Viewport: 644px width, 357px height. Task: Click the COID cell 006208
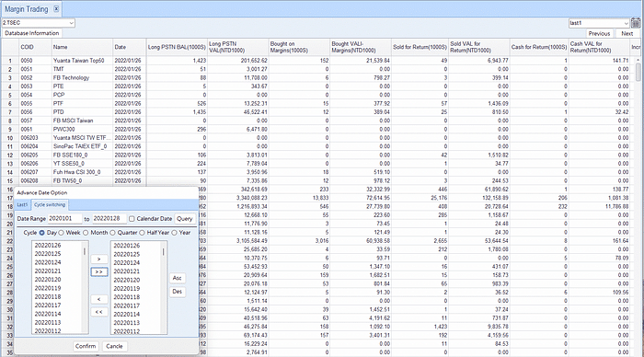click(x=35, y=180)
